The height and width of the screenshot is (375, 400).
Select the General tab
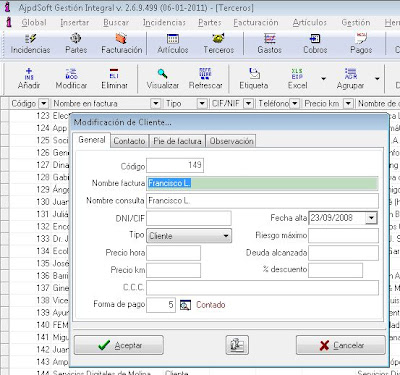pos(92,140)
